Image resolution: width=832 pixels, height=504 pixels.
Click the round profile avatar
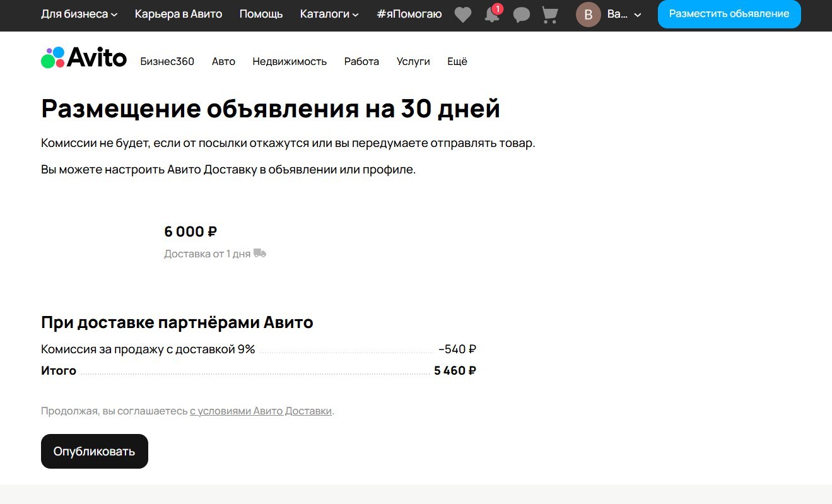pyautogui.click(x=588, y=15)
